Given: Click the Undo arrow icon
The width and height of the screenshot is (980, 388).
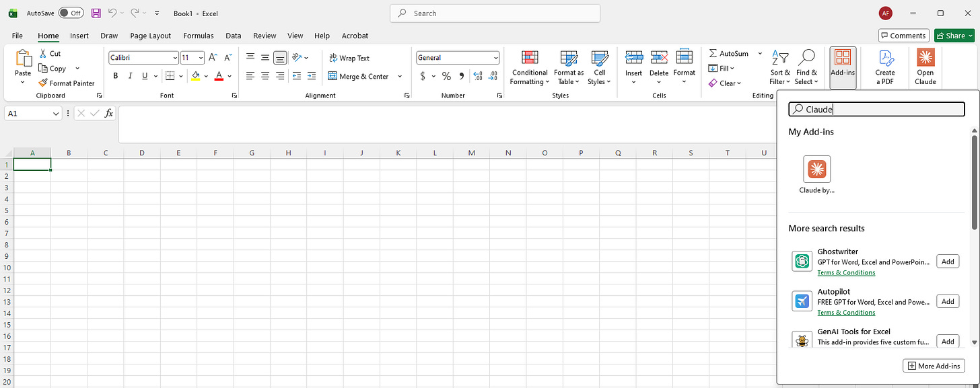Looking at the screenshot, I should pyautogui.click(x=112, y=13).
